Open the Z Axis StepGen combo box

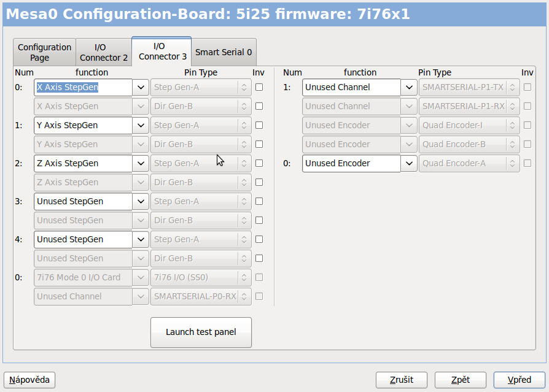coord(141,164)
